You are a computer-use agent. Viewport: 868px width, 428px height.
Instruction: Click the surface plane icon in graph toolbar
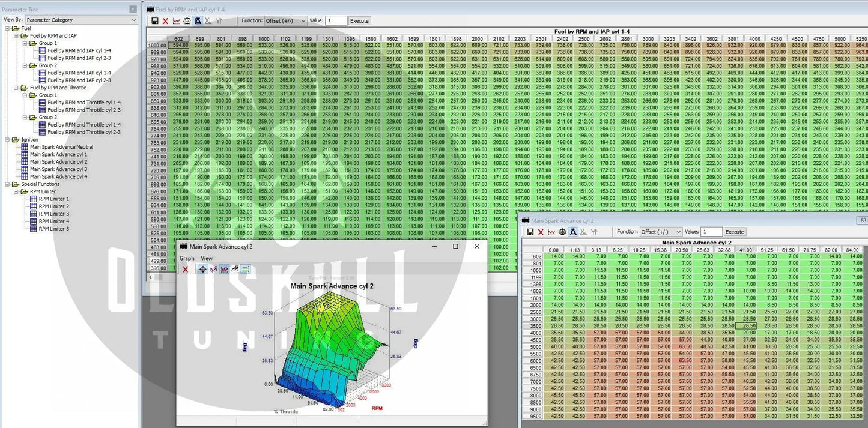[x=235, y=270]
